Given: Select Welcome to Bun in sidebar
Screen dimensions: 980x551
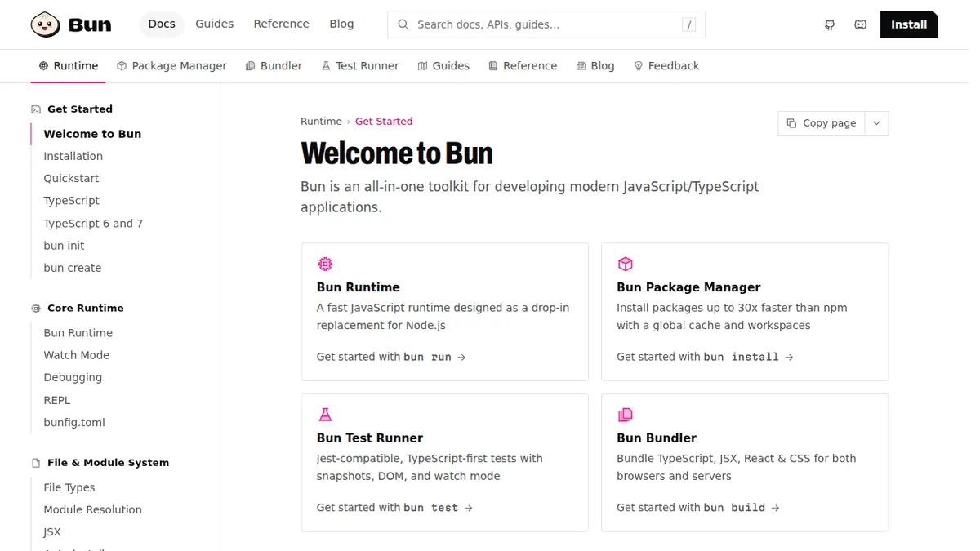Looking at the screenshot, I should pos(92,134).
